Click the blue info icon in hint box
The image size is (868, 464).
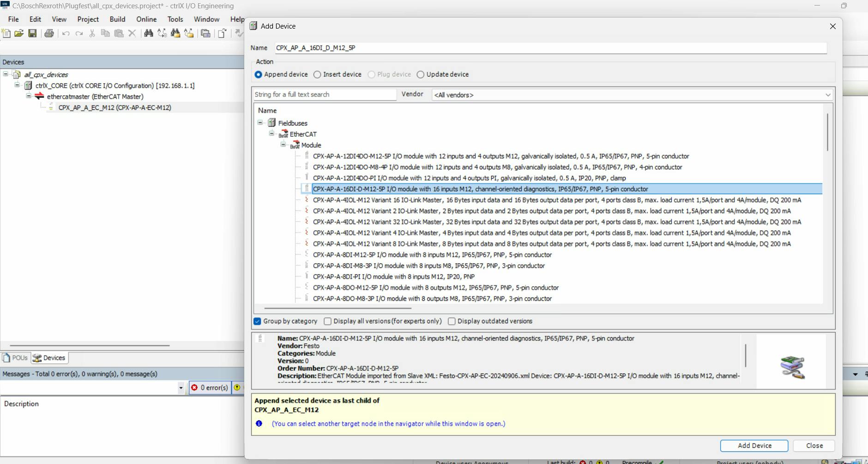(x=259, y=423)
